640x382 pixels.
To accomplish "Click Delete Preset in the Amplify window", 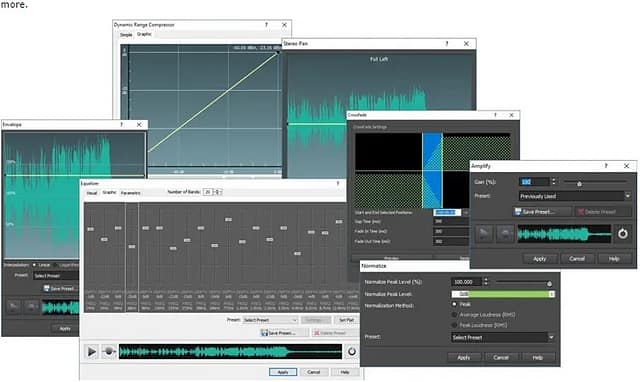I will tap(602, 212).
